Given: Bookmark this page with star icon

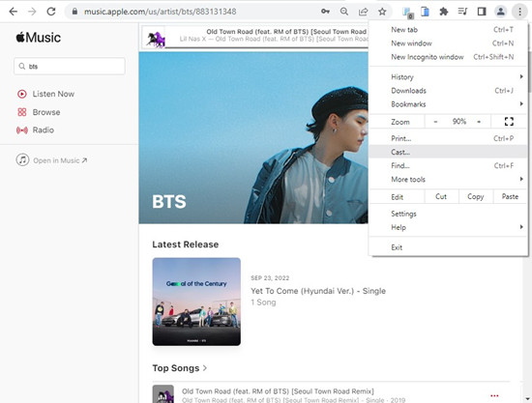Looking at the screenshot, I should click(382, 12).
